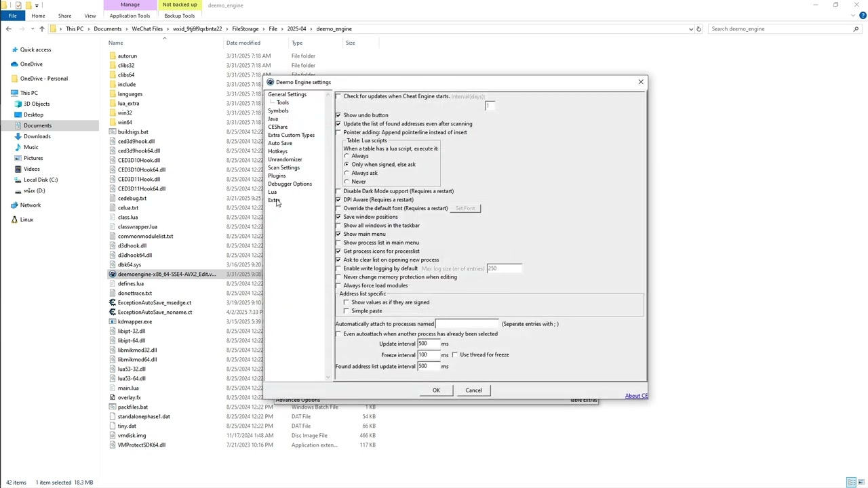Refresh the Explorer address bar
Screen dimensions: 868x488
coord(699,28)
